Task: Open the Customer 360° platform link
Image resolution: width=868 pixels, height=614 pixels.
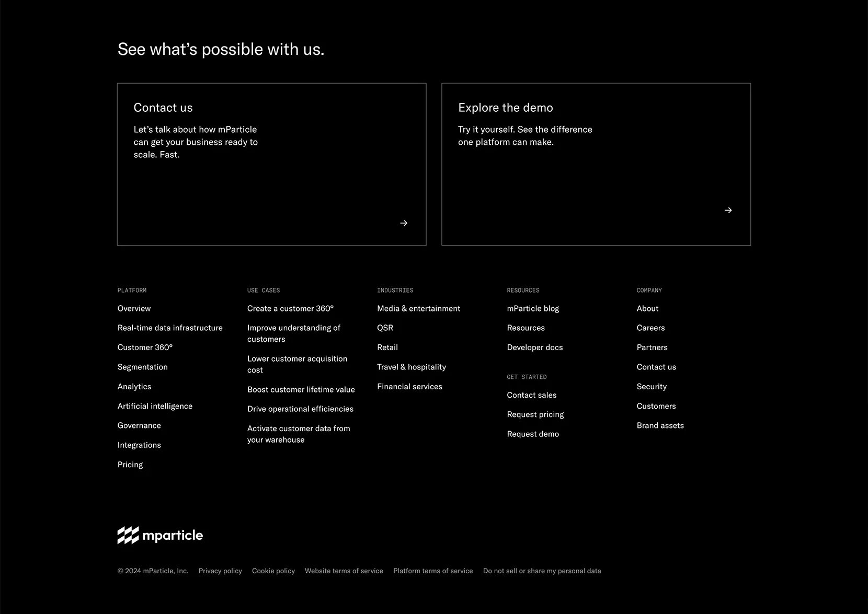Action: point(145,347)
